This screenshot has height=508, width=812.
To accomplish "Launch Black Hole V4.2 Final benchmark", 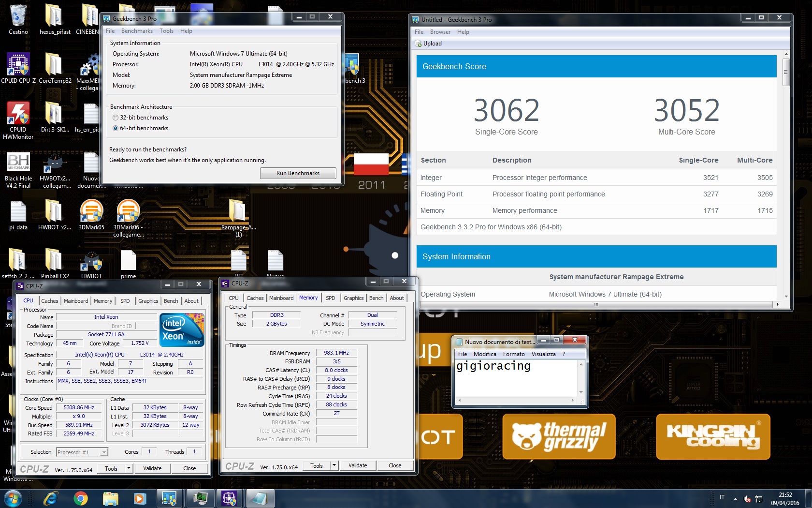I will click(x=18, y=169).
